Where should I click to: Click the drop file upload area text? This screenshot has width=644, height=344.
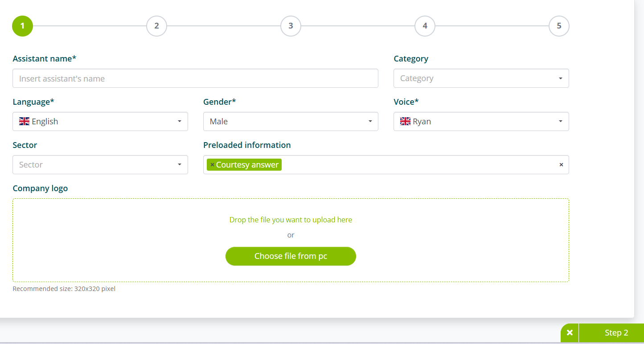click(291, 220)
